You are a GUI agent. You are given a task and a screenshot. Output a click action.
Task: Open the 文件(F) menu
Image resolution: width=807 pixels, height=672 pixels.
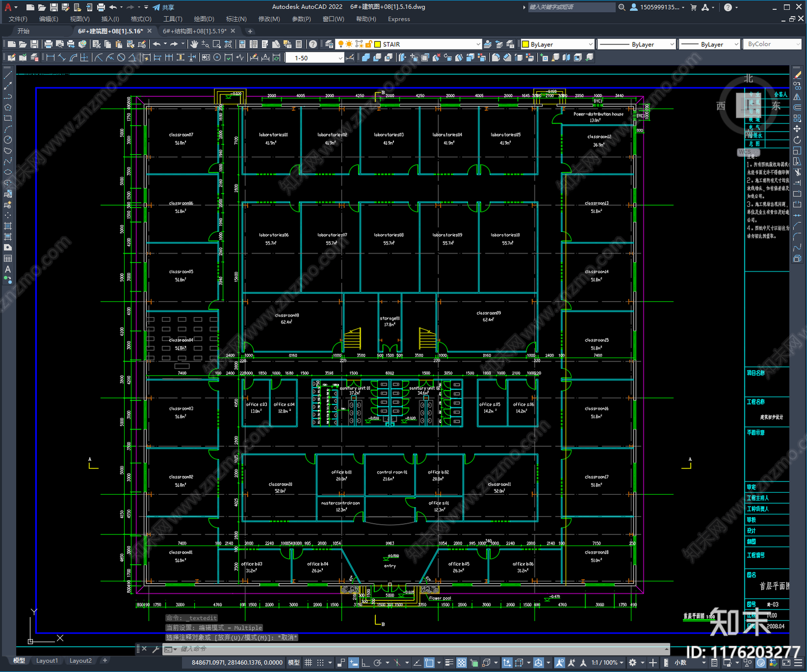pyautogui.click(x=18, y=19)
